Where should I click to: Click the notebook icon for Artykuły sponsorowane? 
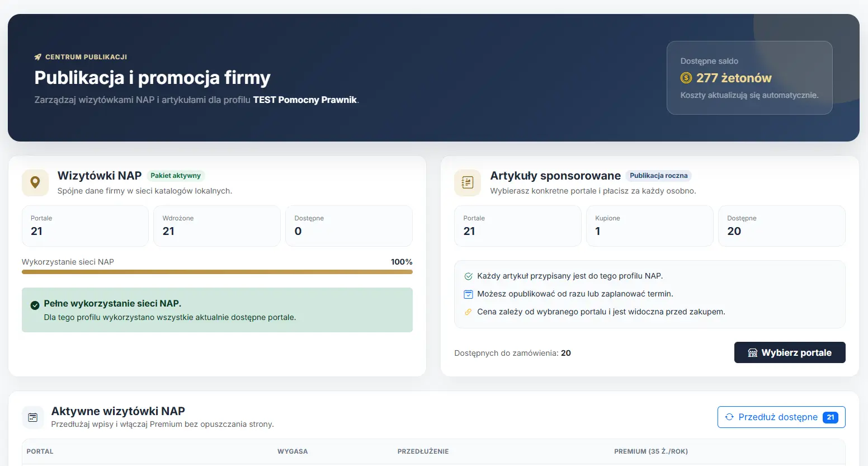pos(468,182)
